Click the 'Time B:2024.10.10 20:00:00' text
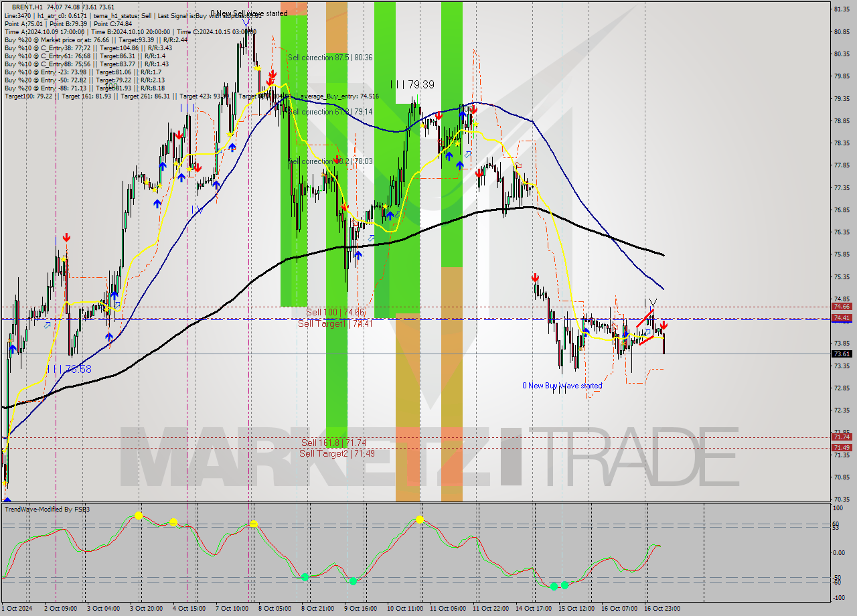The image size is (857, 616). pos(131,31)
